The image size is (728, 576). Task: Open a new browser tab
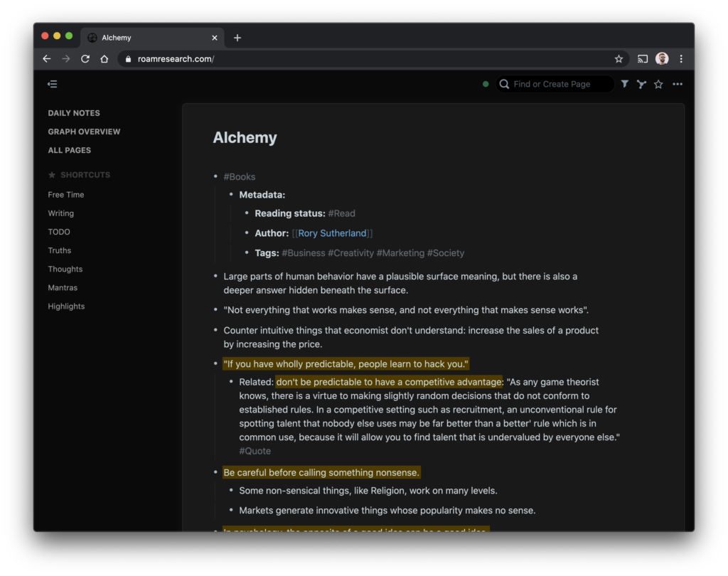pos(237,38)
